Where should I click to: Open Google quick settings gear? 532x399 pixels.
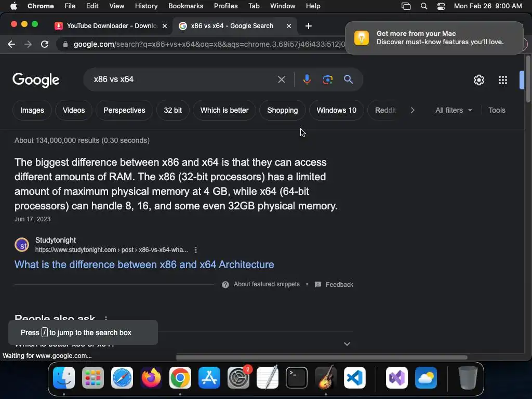pos(478,80)
